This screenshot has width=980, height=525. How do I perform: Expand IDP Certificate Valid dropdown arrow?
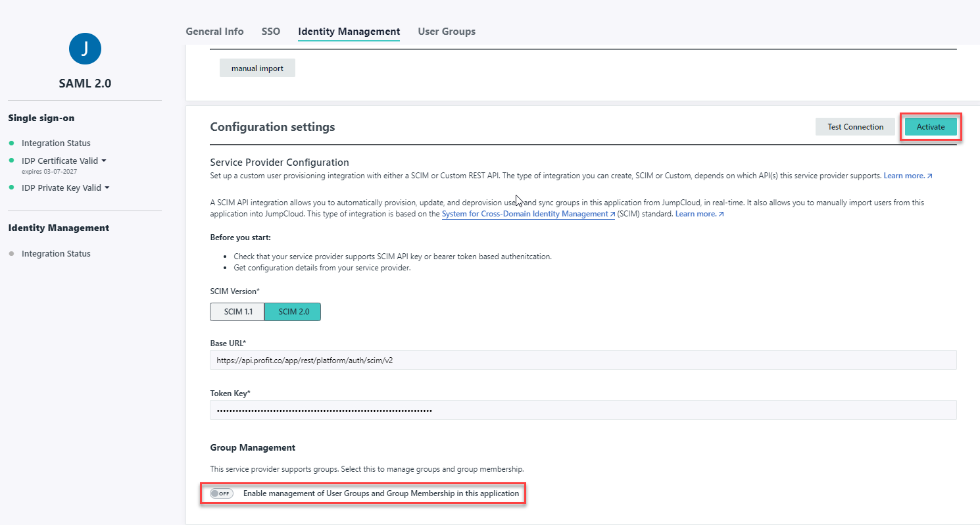(104, 161)
